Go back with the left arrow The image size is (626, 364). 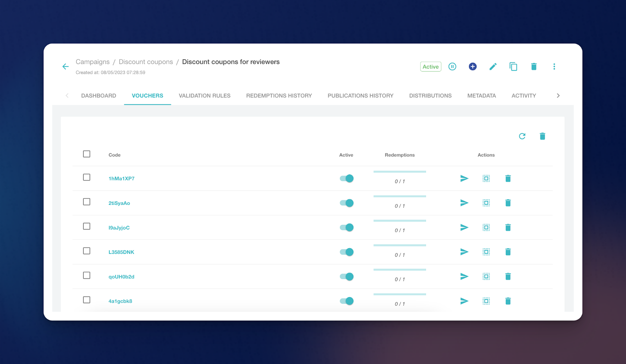point(65,66)
